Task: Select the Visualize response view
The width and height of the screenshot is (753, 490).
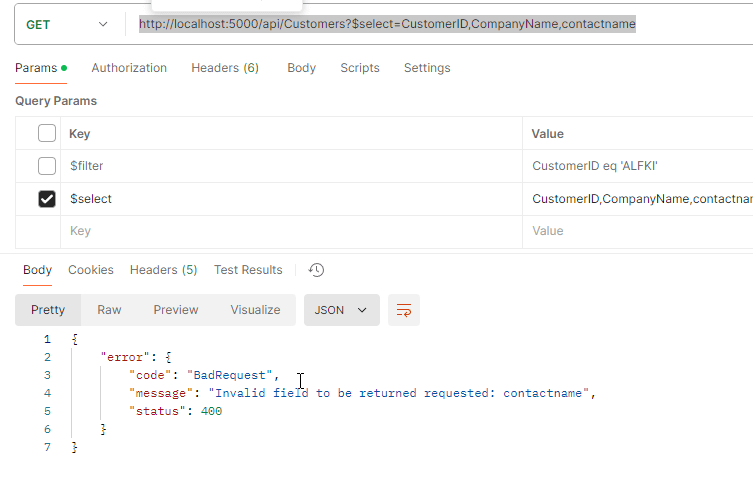Action: tap(255, 310)
